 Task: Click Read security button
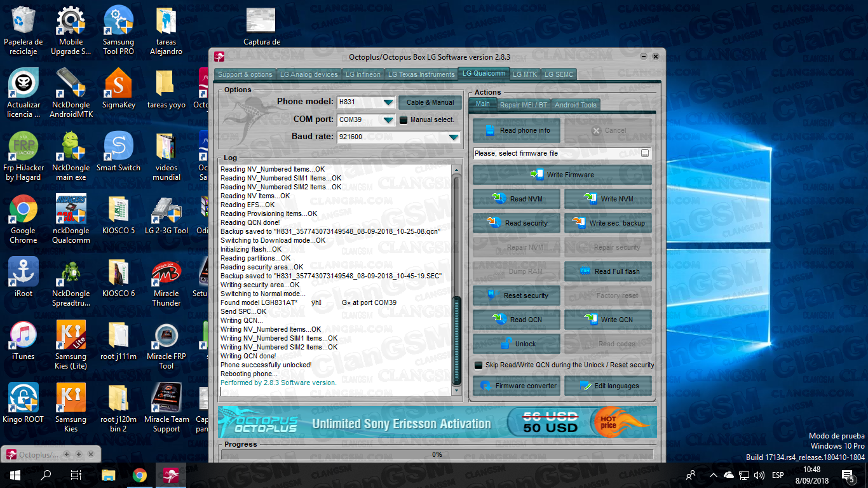pyautogui.click(x=517, y=223)
